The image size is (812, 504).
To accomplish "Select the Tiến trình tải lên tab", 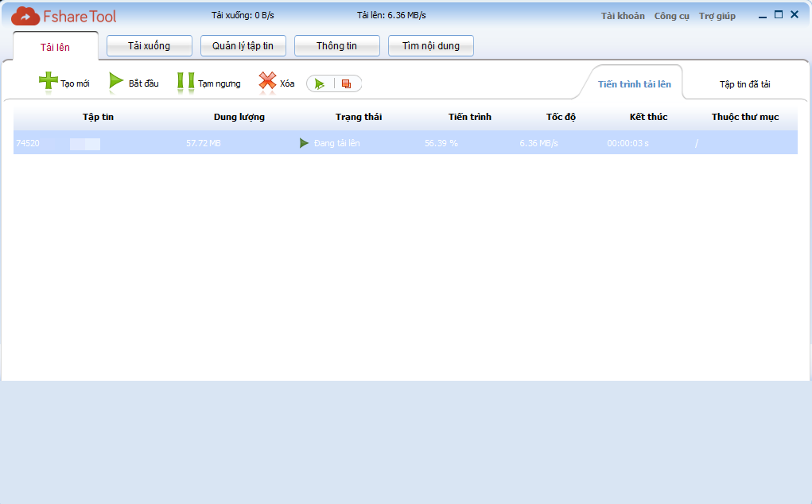I will (634, 84).
